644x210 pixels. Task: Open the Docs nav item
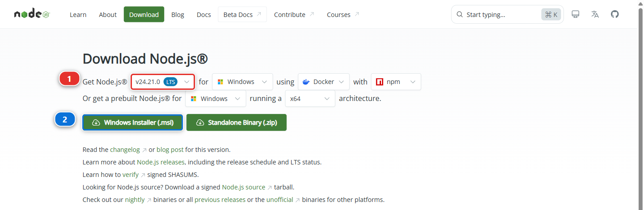tap(203, 15)
